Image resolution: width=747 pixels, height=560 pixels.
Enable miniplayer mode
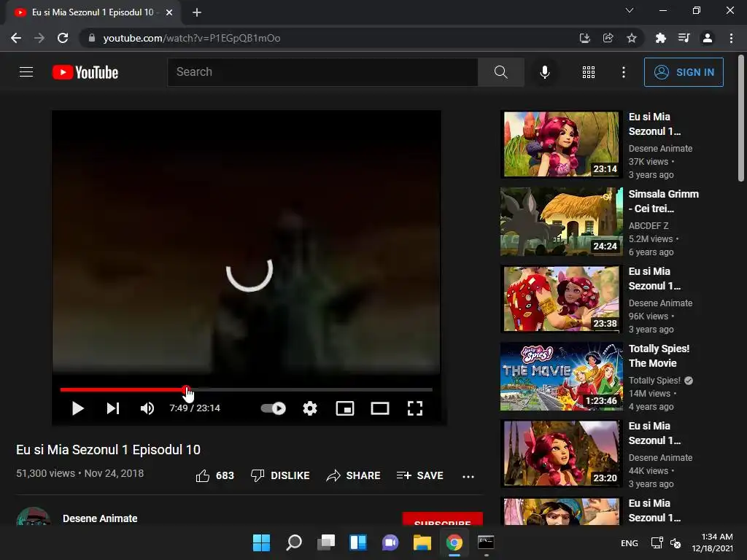pos(345,408)
